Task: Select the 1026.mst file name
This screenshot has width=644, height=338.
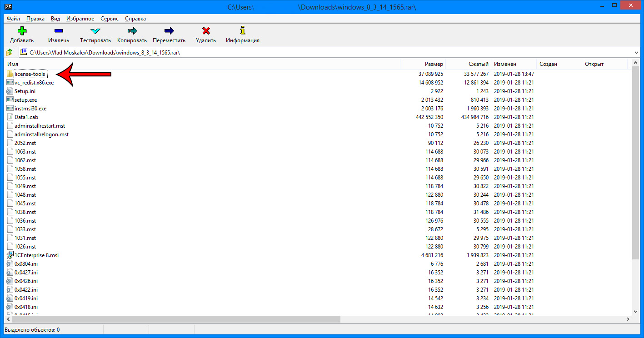Action: pos(25,246)
